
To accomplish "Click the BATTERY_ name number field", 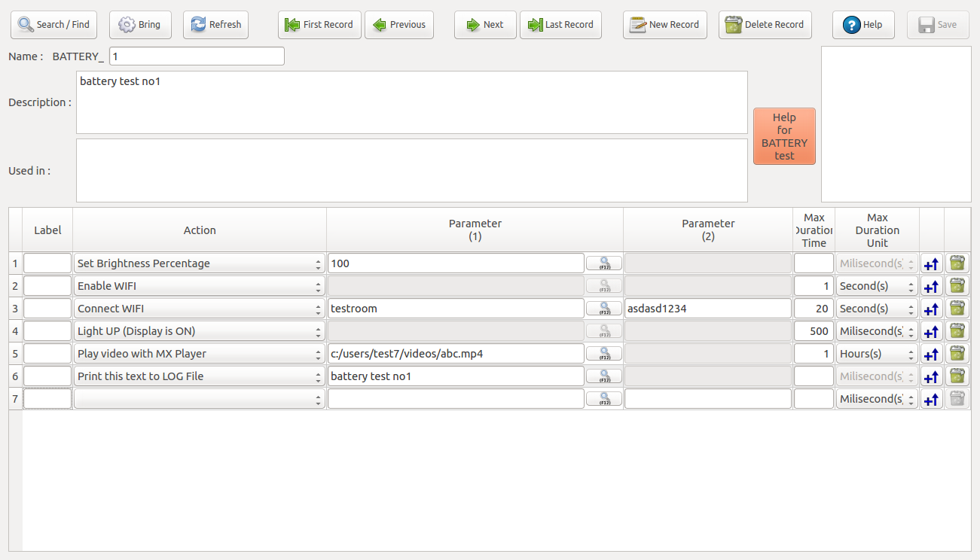I will pos(197,56).
